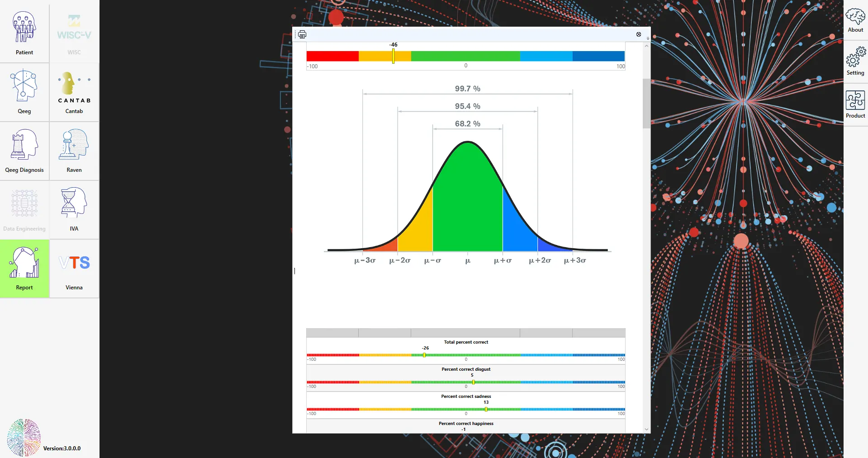Screen dimensions: 868x458
Task: Open the Vienna VTS module
Action: click(x=74, y=268)
